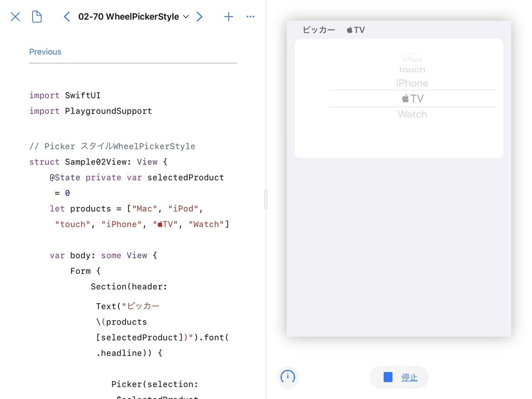The image size is (532, 399).
Task: Click the divider handle between code and preview
Action: click(266, 199)
